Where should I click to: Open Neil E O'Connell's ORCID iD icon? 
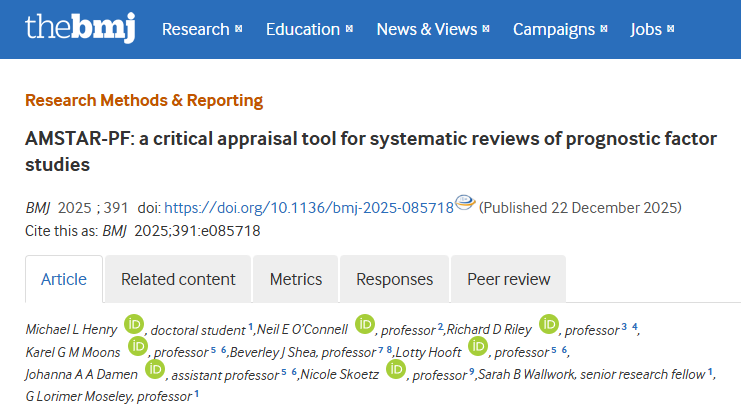point(365,324)
